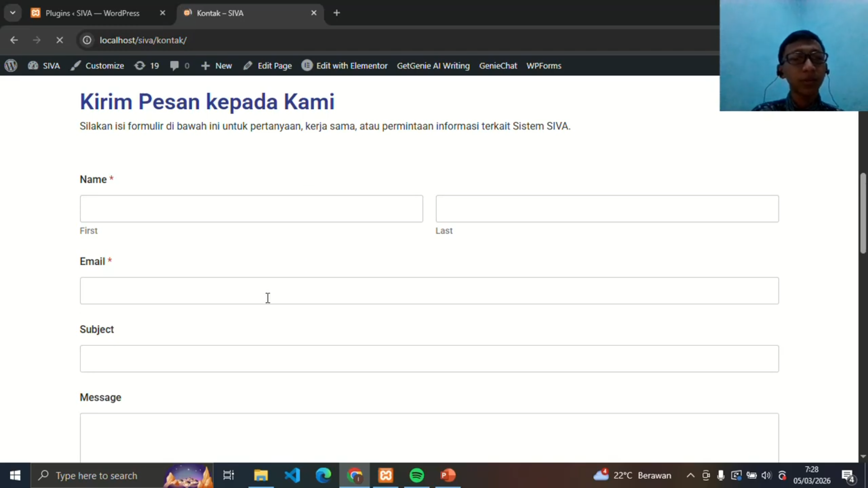Open the WPForms admin bar menu
The width and height of the screenshot is (868, 488).
543,66
